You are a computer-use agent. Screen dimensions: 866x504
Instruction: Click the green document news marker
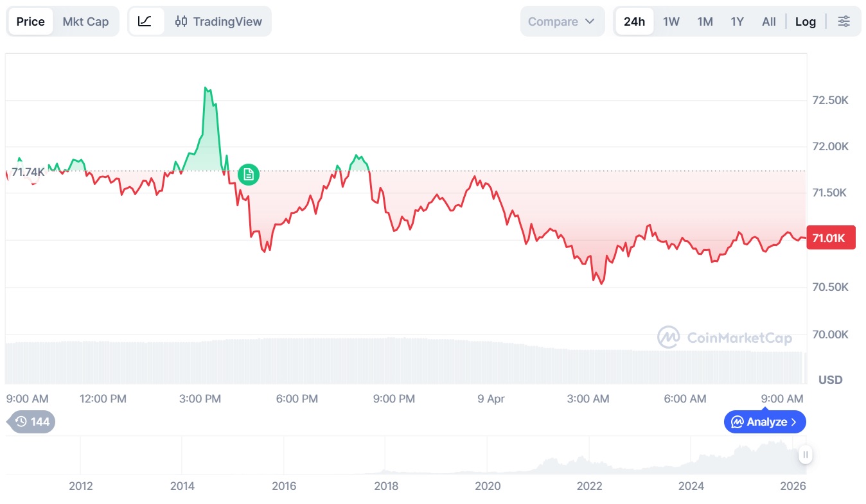coord(249,174)
